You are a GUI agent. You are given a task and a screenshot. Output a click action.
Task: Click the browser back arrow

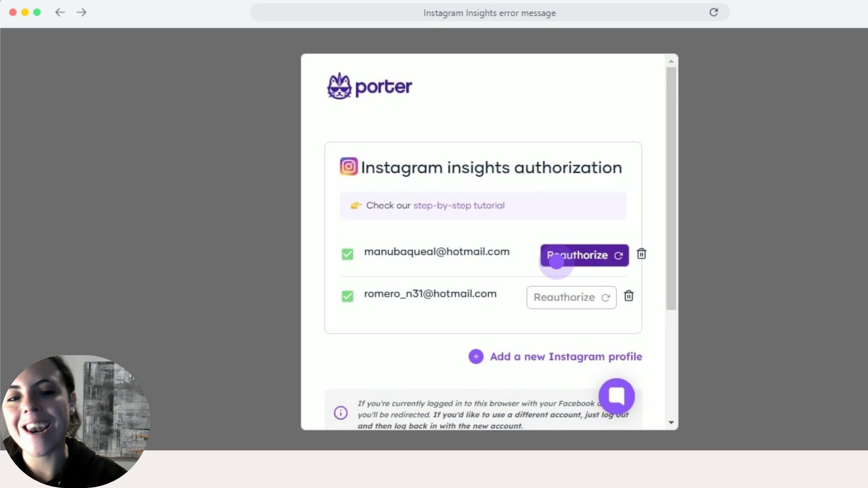click(x=60, y=13)
